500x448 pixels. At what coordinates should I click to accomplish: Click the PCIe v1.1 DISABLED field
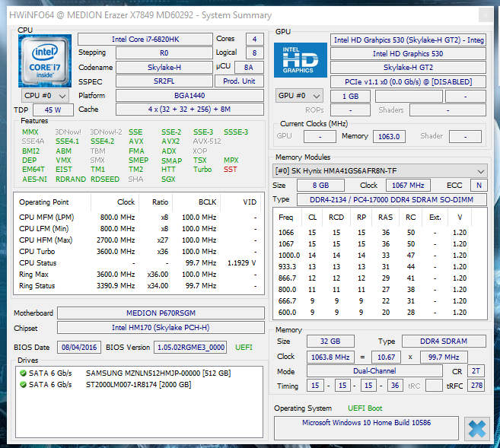coord(409,81)
